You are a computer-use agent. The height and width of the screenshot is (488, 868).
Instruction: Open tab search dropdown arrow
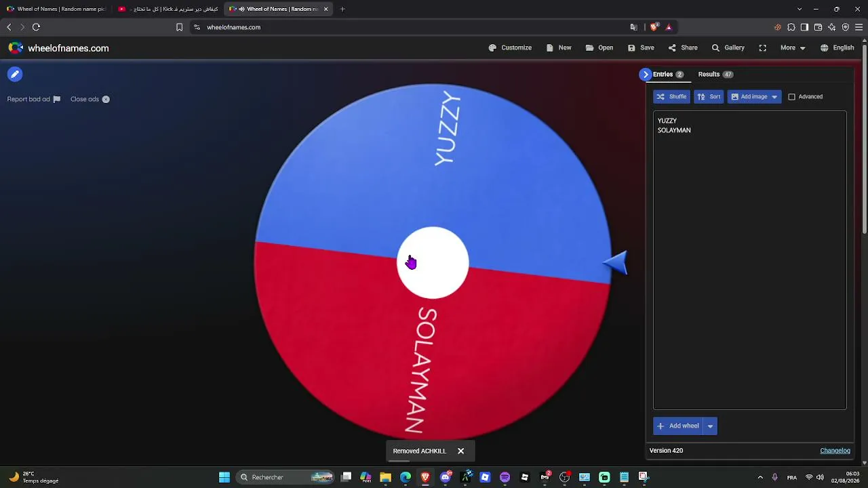pos(800,9)
